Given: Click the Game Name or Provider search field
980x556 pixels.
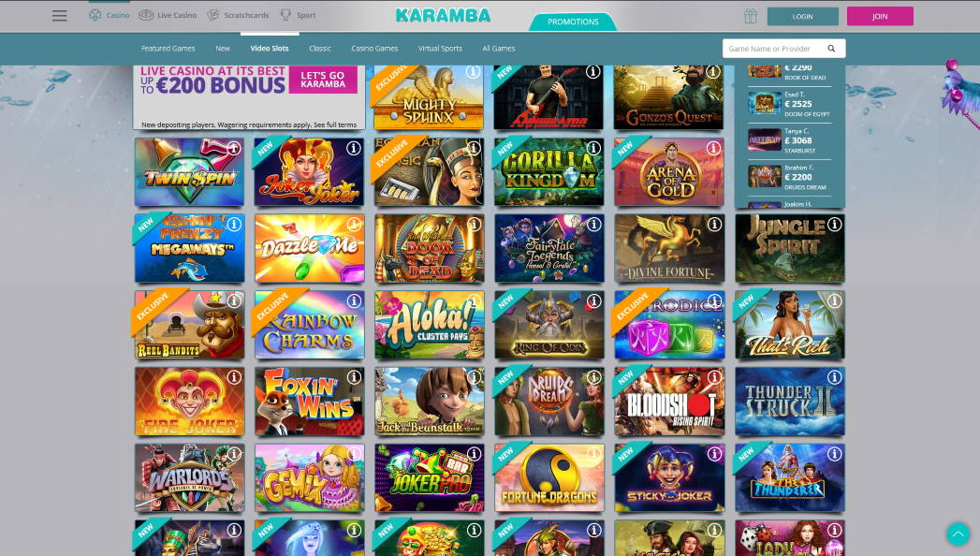Looking at the screenshot, I should [x=775, y=49].
